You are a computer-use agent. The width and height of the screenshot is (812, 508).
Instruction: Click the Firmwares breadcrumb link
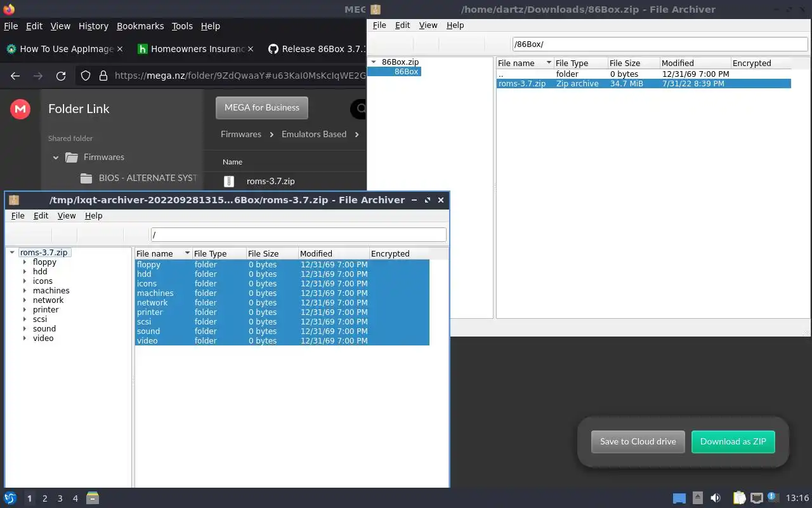point(241,134)
